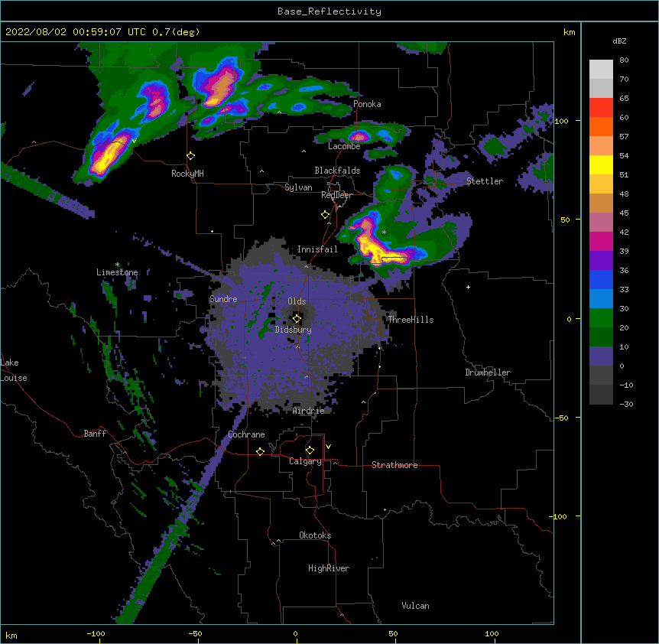Click the Limestone label

coord(117,272)
